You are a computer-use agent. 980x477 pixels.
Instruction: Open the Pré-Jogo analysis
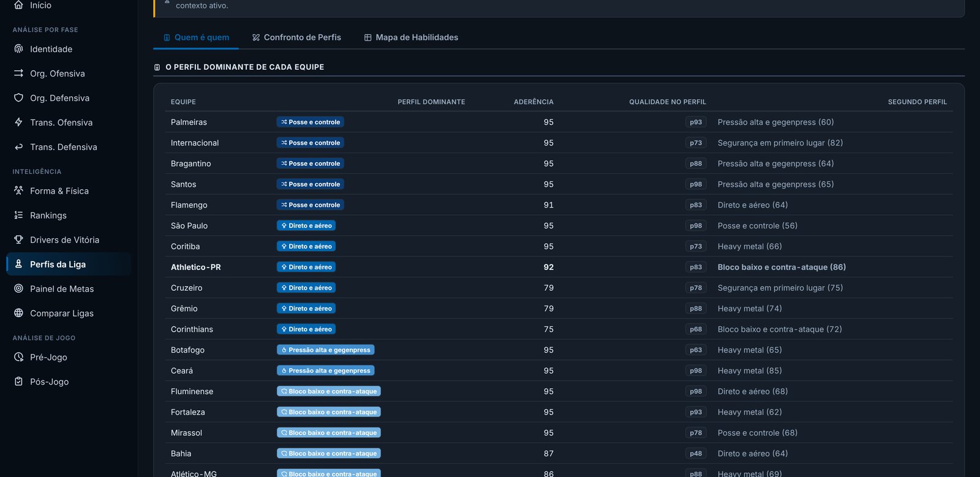click(69, 357)
